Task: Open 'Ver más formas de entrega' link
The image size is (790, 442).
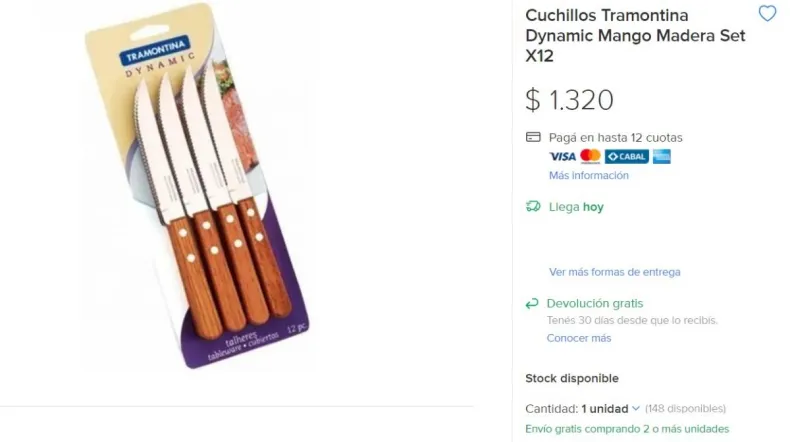Action: click(614, 271)
